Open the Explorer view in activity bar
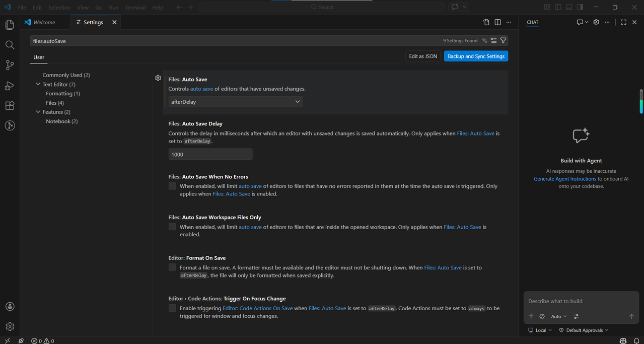The image size is (644, 344). tap(10, 25)
